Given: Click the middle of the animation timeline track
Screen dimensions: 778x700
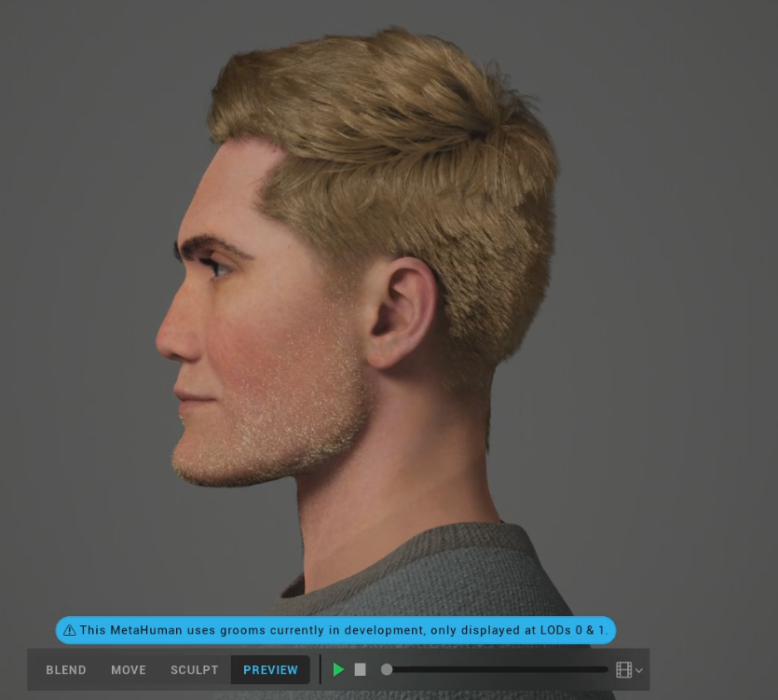Looking at the screenshot, I should point(497,670).
